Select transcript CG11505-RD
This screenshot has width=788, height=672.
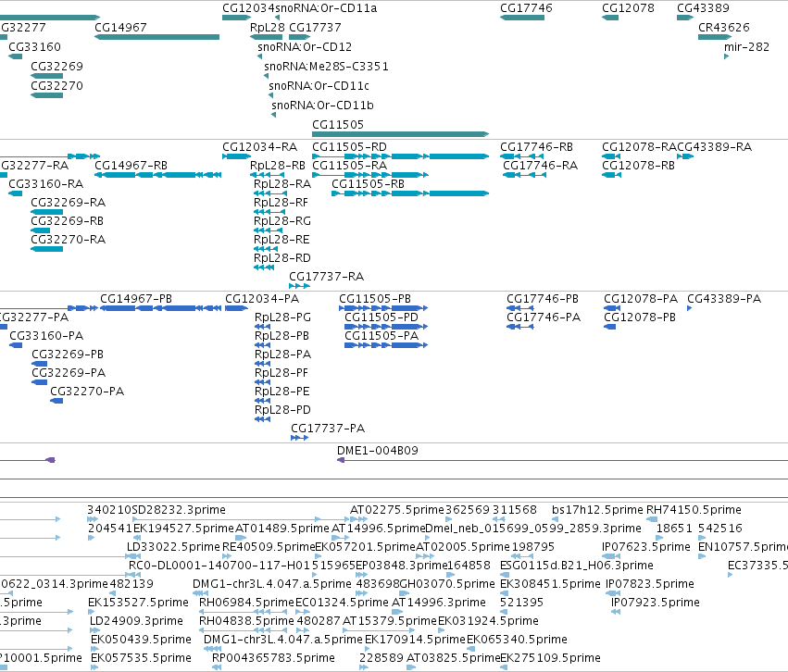349,147
